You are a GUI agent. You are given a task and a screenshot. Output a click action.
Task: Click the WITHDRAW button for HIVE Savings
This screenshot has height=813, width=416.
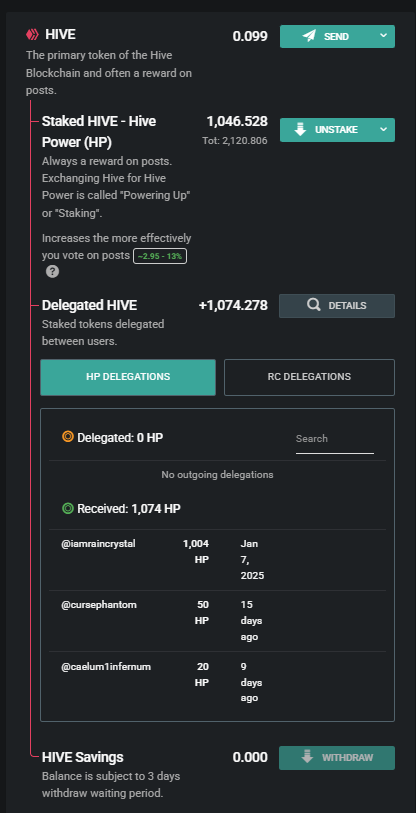coord(337,758)
